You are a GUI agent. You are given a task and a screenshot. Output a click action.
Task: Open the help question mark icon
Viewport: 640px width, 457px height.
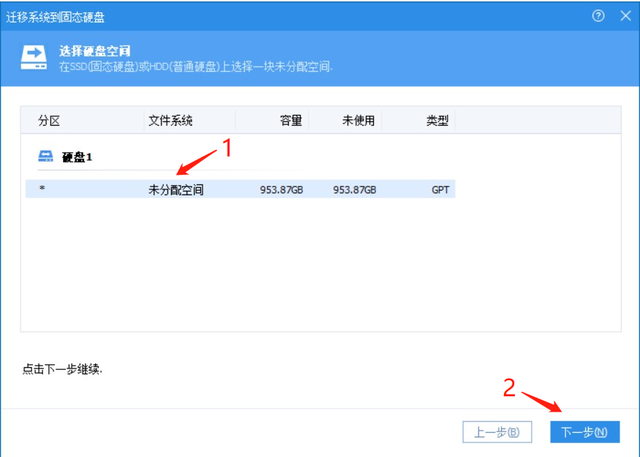[x=598, y=16]
